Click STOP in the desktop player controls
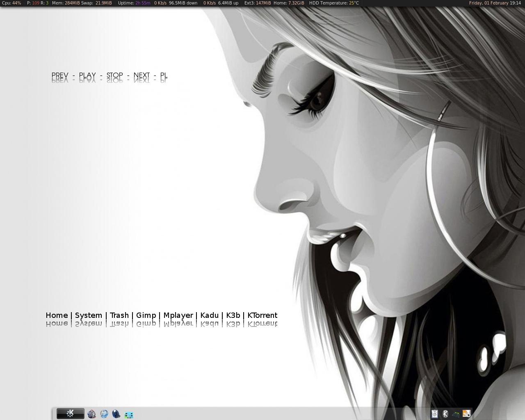Image resolution: width=525 pixels, height=420 pixels. pyautogui.click(x=115, y=75)
